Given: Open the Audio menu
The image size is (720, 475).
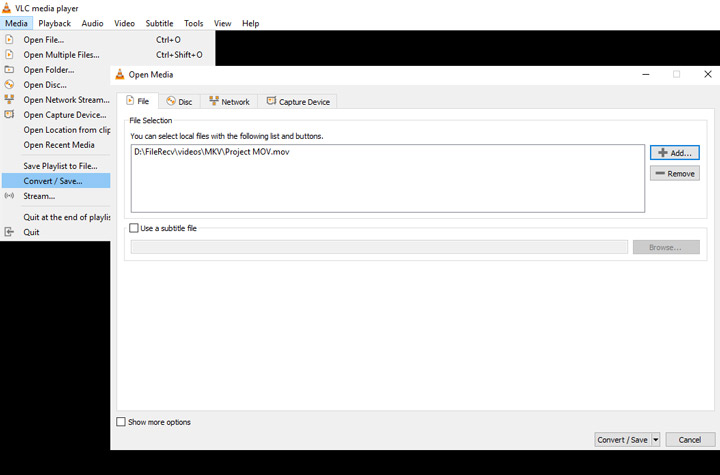Looking at the screenshot, I should pos(92,23).
